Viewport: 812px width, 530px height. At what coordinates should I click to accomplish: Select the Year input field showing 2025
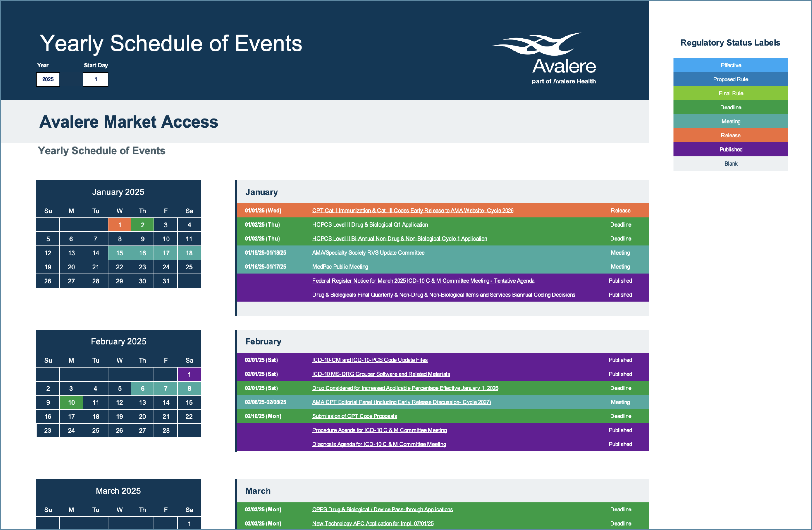(48, 79)
